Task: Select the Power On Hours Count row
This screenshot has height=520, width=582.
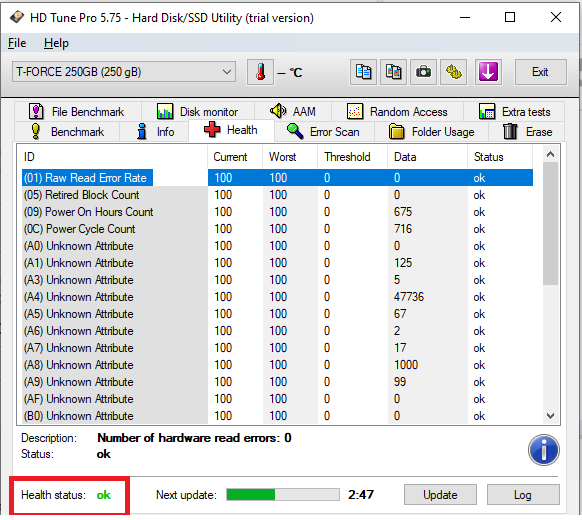Action: pyautogui.click(x=278, y=212)
